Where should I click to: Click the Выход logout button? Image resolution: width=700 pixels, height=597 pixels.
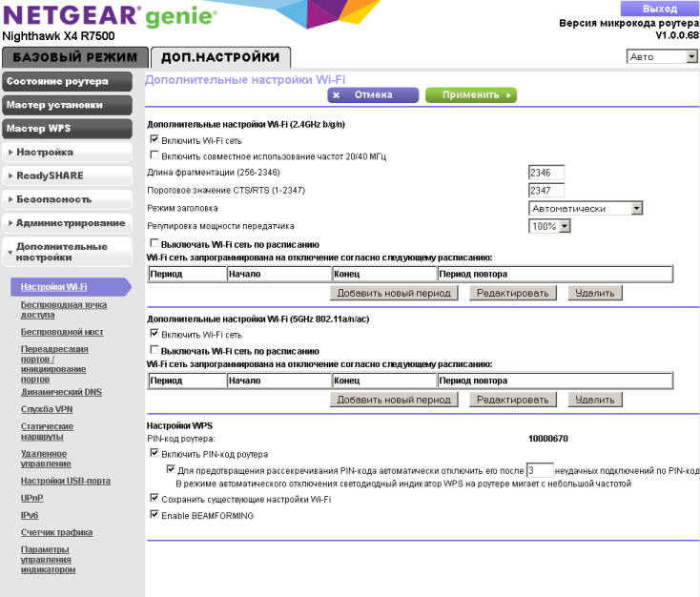click(x=660, y=9)
